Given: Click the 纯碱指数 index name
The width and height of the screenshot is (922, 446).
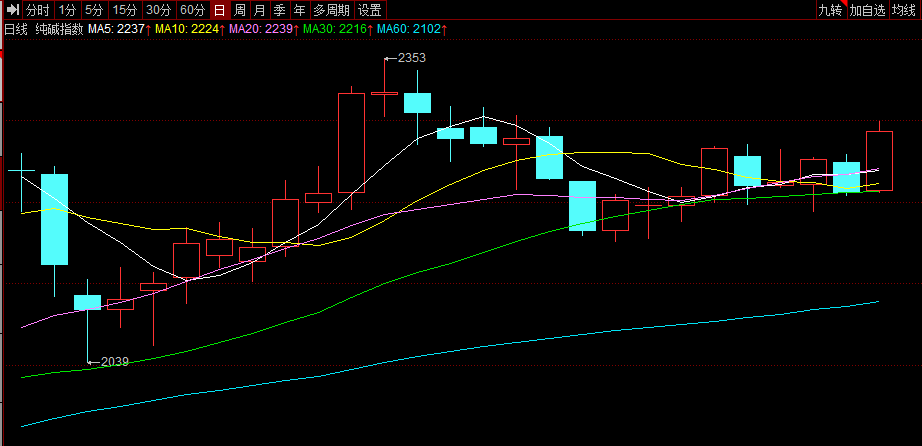Looking at the screenshot, I should (59, 29).
